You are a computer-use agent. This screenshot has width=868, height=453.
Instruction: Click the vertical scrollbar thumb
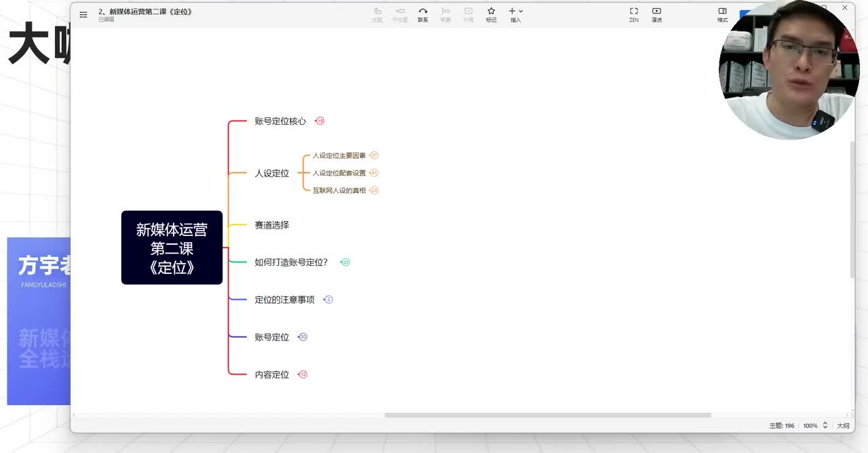pyautogui.click(x=852, y=209)
